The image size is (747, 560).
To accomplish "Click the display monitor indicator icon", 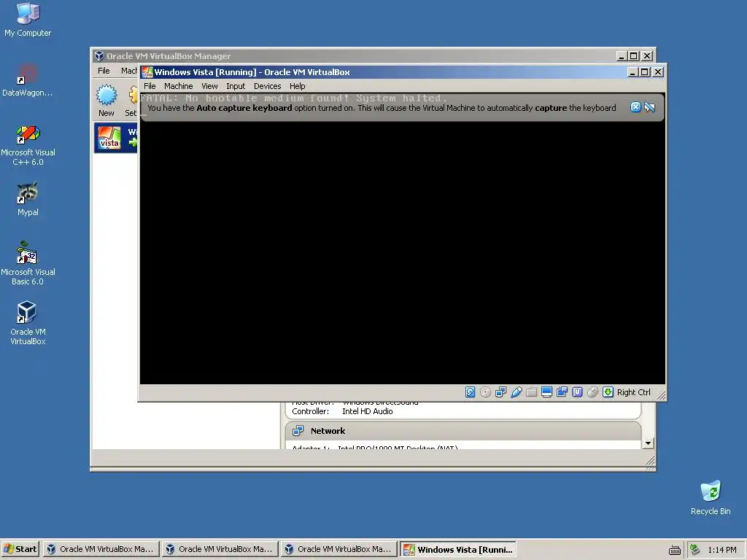I will (546, 392).
